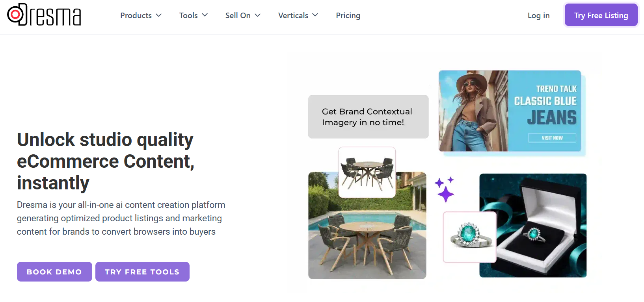644x302 pixels.
Task: Click the Visit Now banner button
Action: 552,138
